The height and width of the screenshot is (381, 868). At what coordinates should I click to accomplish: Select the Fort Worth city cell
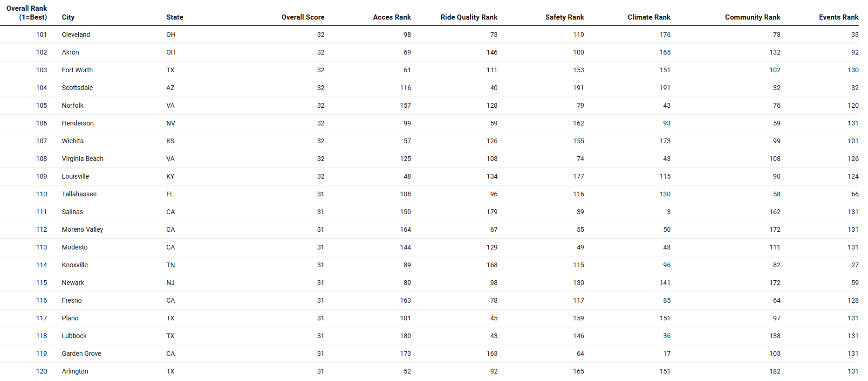[77, 70]
